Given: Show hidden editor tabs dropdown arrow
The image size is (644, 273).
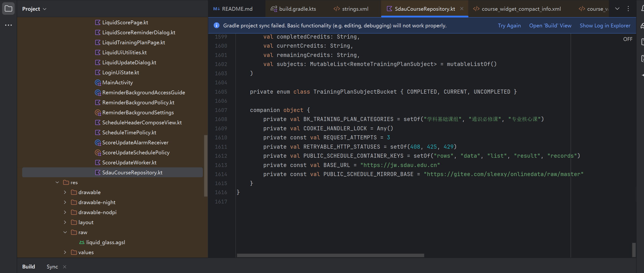Looking at the screenshot, I should 617,9.
